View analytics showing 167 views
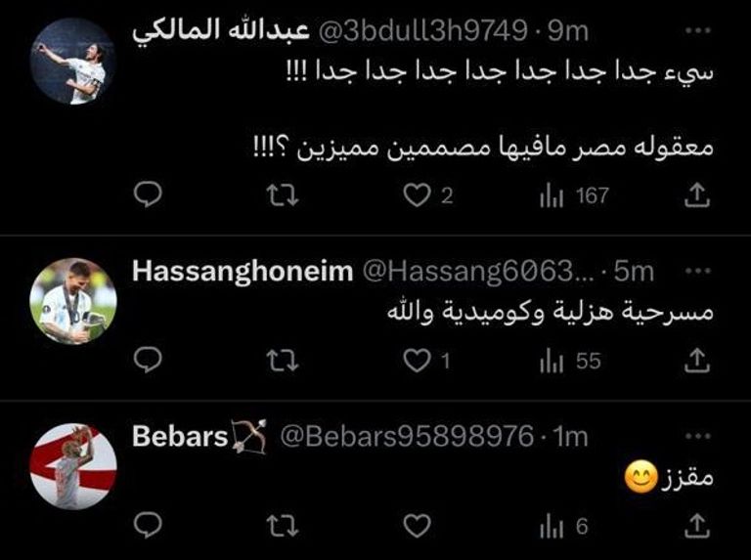This screenshot has height=560, width=751. (x=574, y=195)
